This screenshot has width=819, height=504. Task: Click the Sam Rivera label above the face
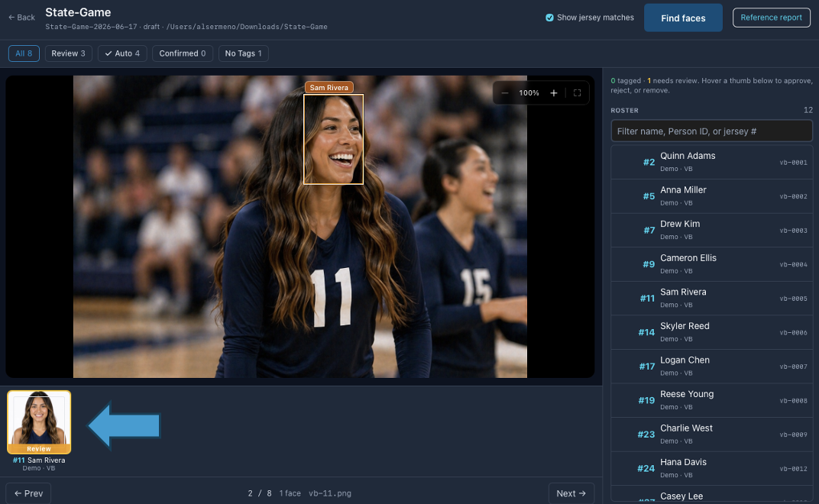(x=329, y=87)
